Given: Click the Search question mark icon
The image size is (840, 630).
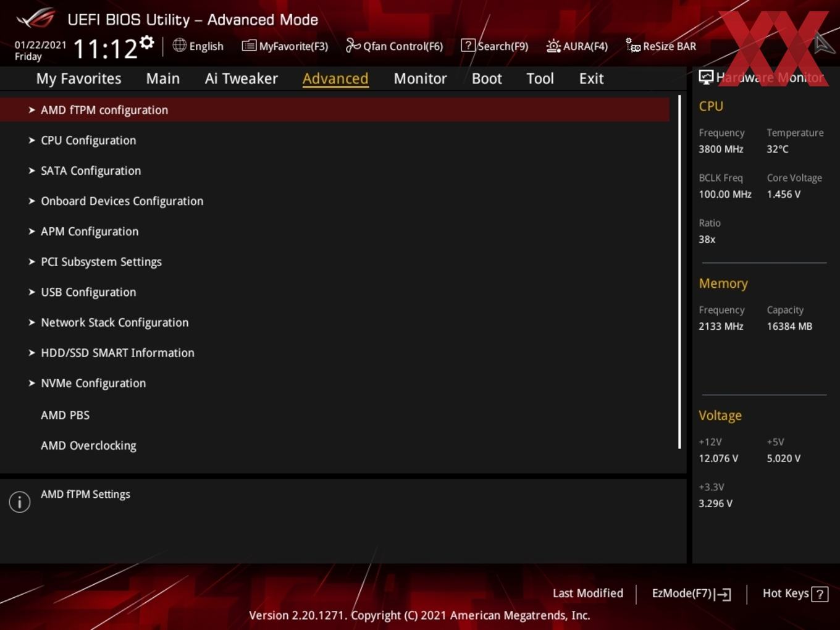Looking at the screenshot, I should point(468,45).
